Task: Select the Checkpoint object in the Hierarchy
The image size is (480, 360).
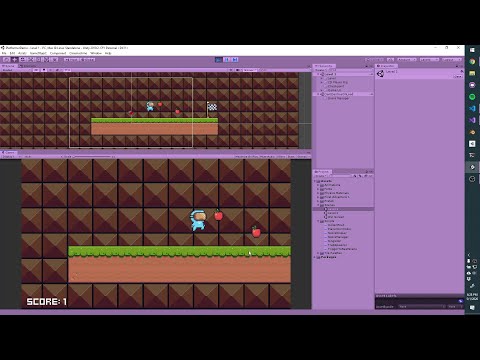Action: coord(336,86)
